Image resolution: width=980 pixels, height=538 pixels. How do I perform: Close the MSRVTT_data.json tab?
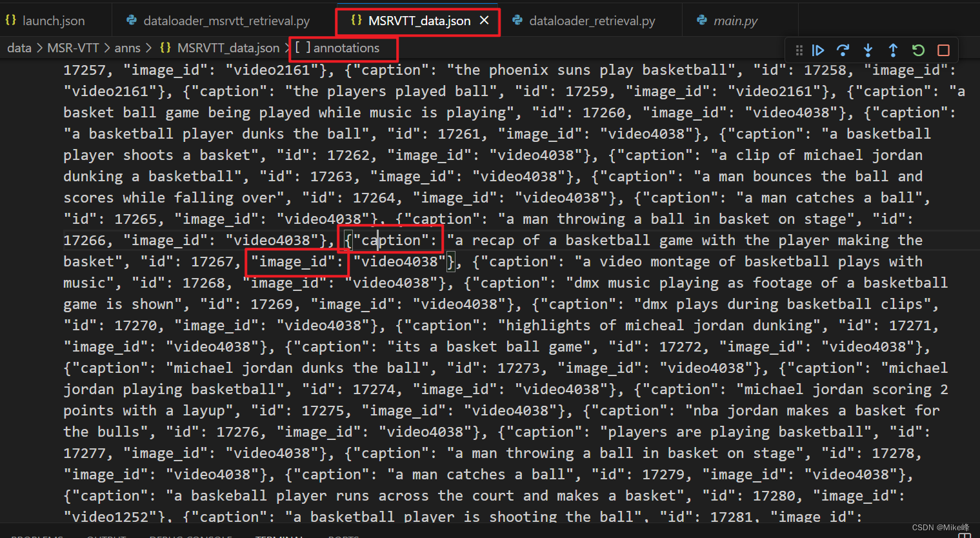coord(485,21)
